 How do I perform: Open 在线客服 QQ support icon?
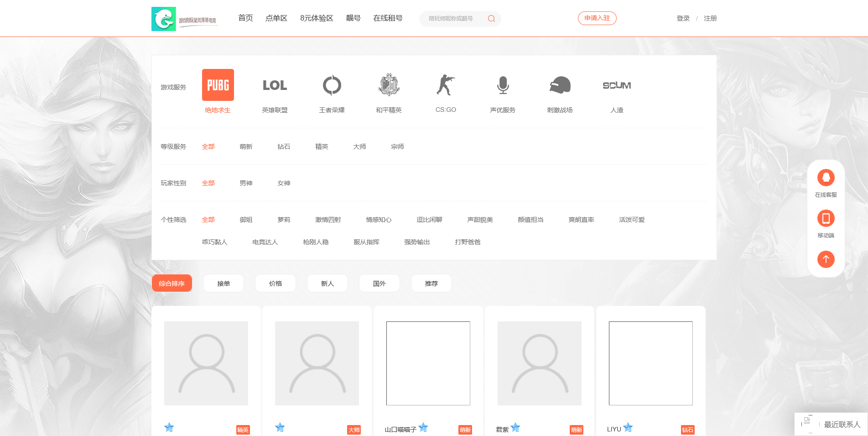826,178
